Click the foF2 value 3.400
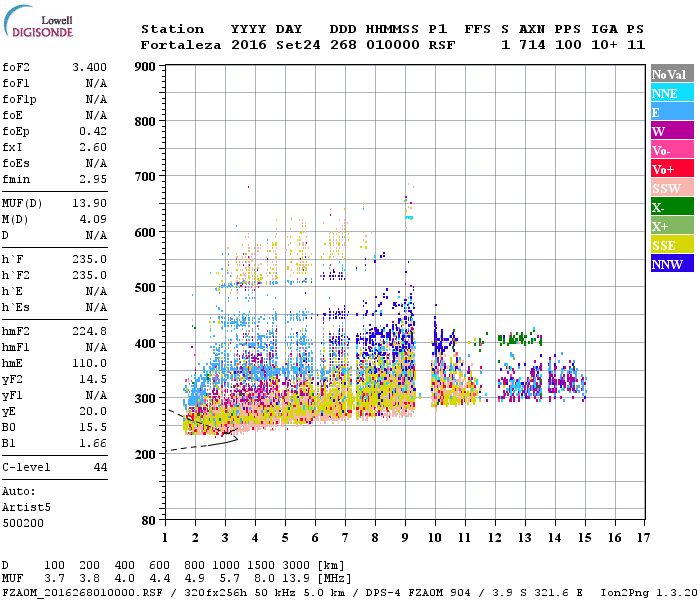Image resolution: width=700 pixels, height=600 pixels. click(x=89, y=67)
